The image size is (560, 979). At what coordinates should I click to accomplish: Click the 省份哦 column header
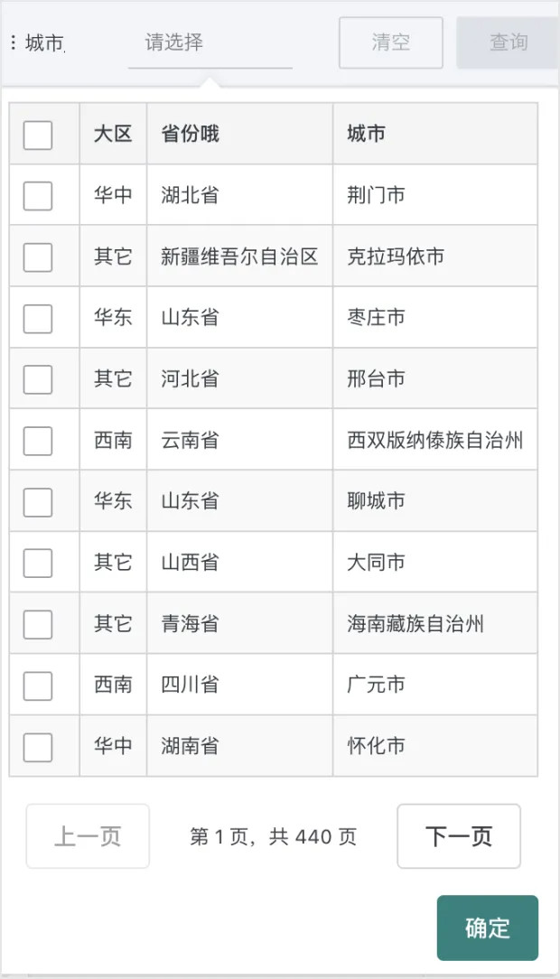coord(191,134)
